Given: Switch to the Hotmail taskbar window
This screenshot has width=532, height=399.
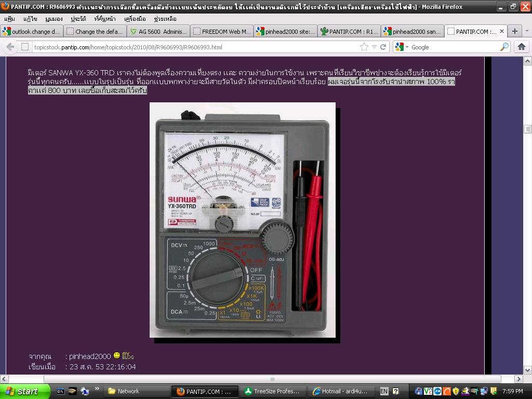Looking at the screenshot, I should [x=341, y=392].
